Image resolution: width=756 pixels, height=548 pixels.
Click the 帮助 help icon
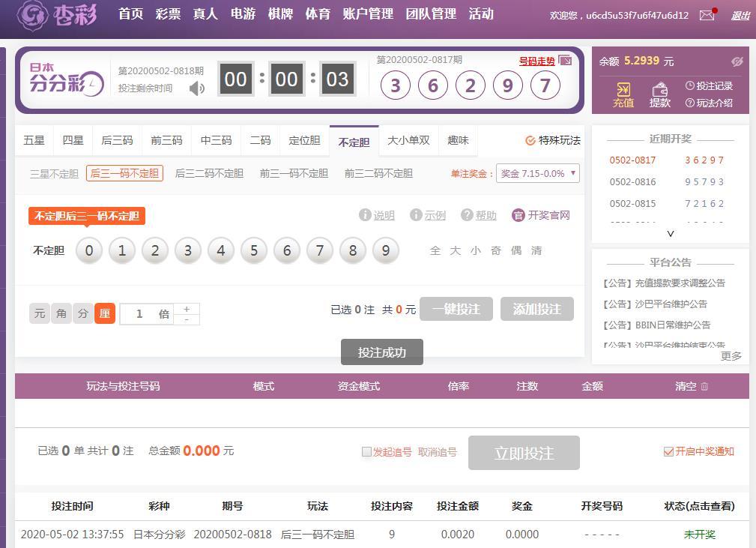coord(467,215)
